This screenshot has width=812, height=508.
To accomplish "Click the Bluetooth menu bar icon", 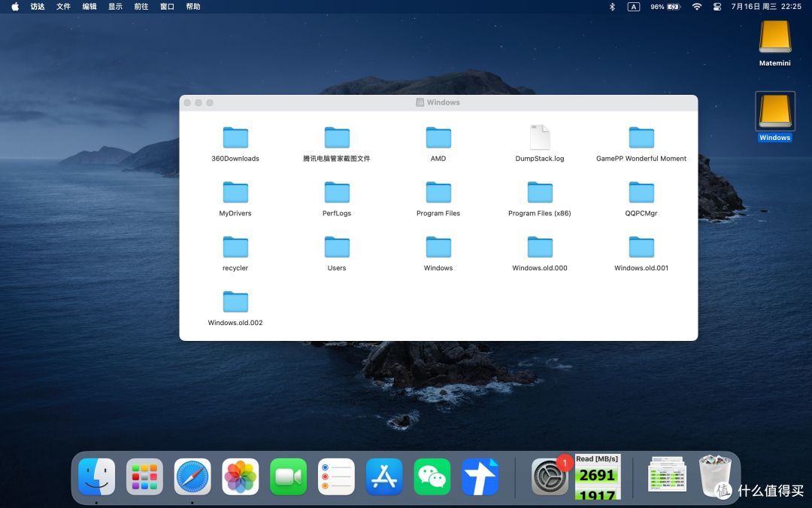I will click(x=612, y=7).
